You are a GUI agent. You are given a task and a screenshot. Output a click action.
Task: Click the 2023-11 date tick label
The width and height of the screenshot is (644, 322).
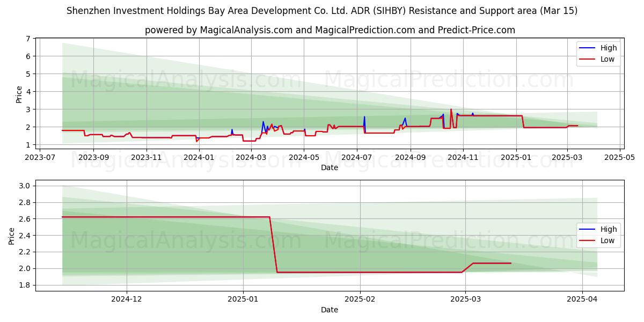[x=147, y=157]
